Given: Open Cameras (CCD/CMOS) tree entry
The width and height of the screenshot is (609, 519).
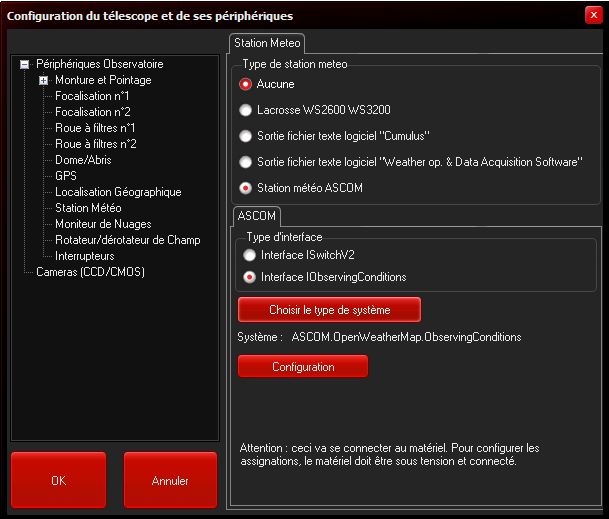Looking at the screenshot, I should tap(90, 272).
